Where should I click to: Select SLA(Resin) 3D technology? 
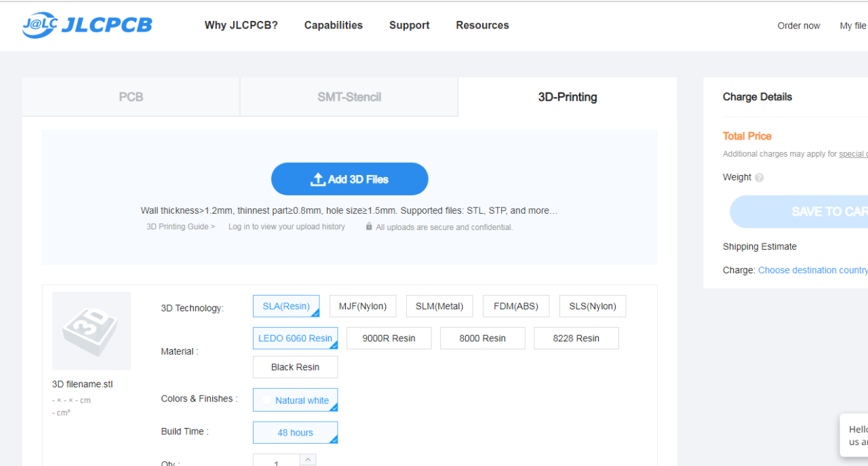click(286, 306)
